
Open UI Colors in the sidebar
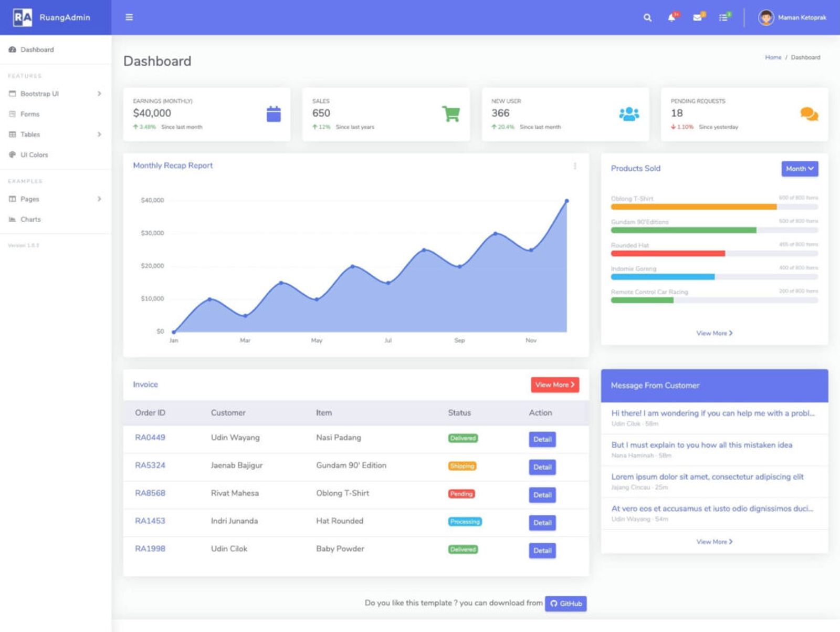click(56, 155)
